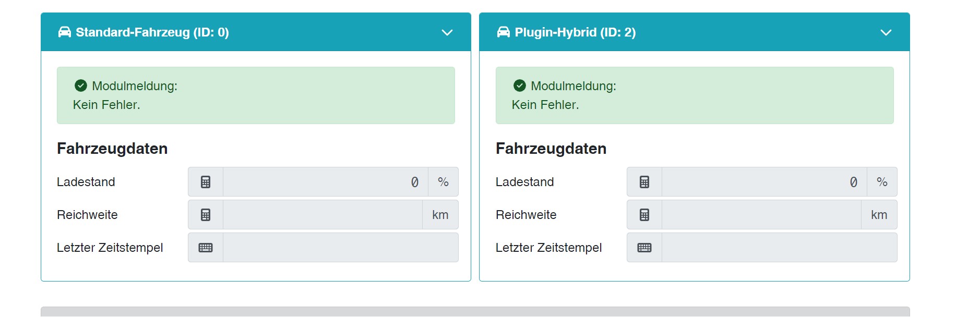Click keyboard icon for Plugin-Hybrid Zeitstempel

[x=644, y=248]
